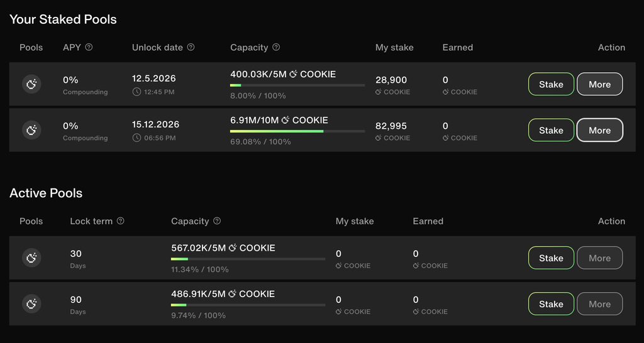644x343 pixels.
Task: Click the Staked Pools Capacity info icon
Action: (x=276, y=47)
